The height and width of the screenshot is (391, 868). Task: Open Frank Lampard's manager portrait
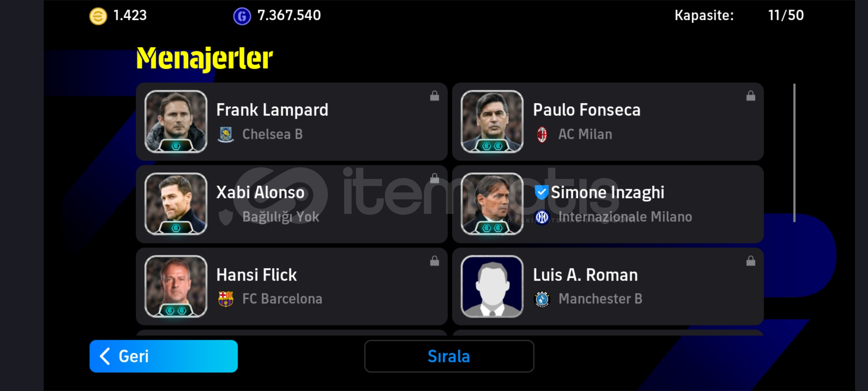[176, 122]
